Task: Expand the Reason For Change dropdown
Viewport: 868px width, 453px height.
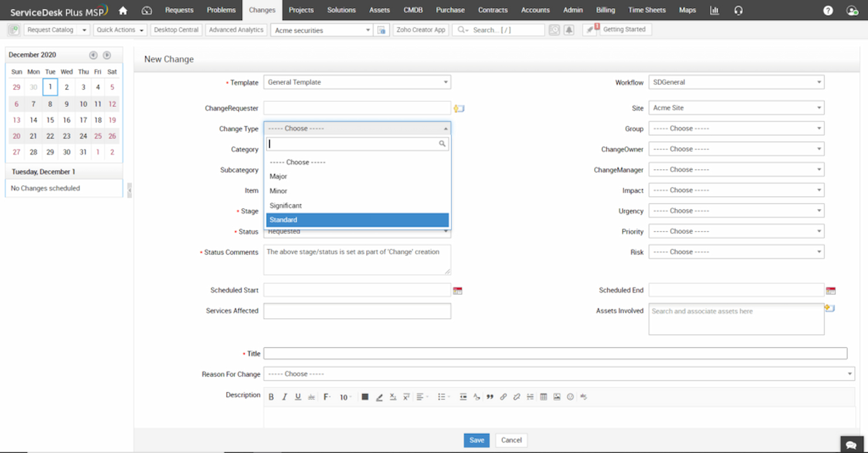Action: coord(558,373)
